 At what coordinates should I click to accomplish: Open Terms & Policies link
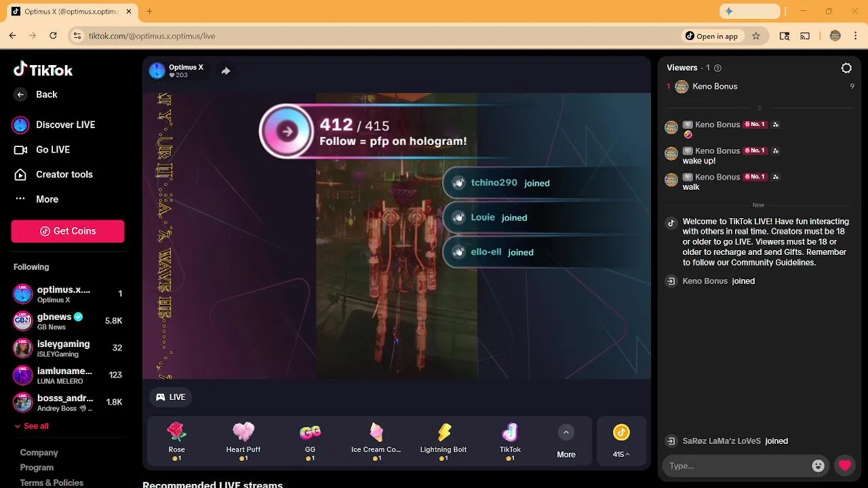coord(52,483)
